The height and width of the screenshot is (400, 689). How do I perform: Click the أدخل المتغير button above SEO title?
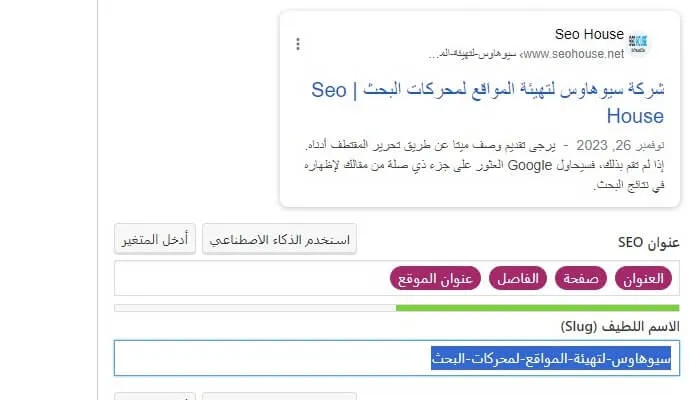155,239
